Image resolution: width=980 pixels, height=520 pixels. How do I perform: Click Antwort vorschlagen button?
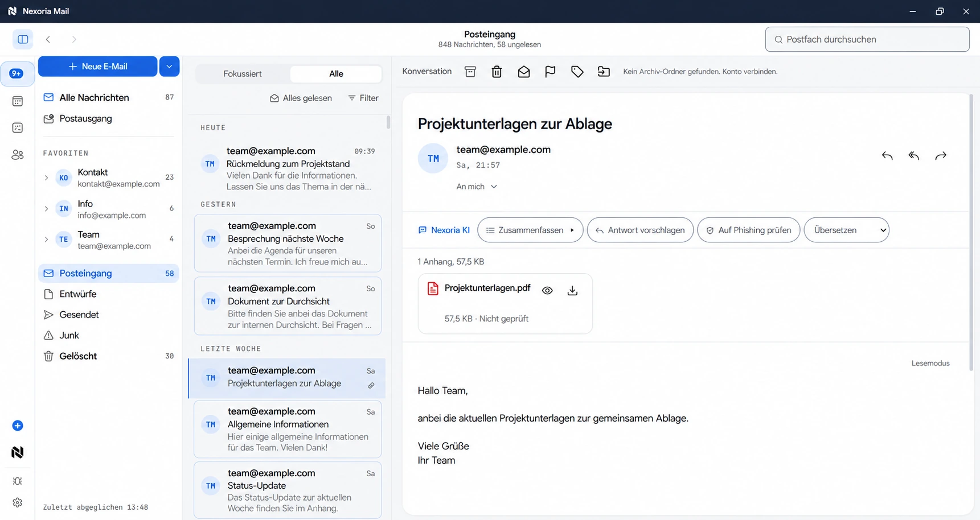640,230
